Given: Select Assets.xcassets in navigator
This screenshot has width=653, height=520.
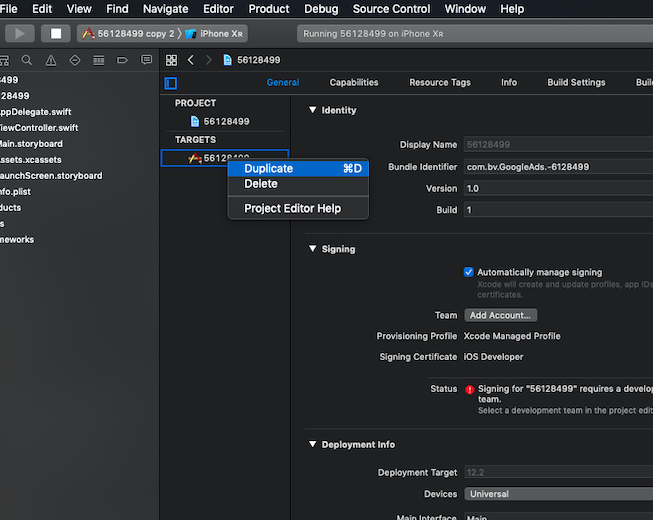Looking at the screenshot, I should tap(31, 160).
